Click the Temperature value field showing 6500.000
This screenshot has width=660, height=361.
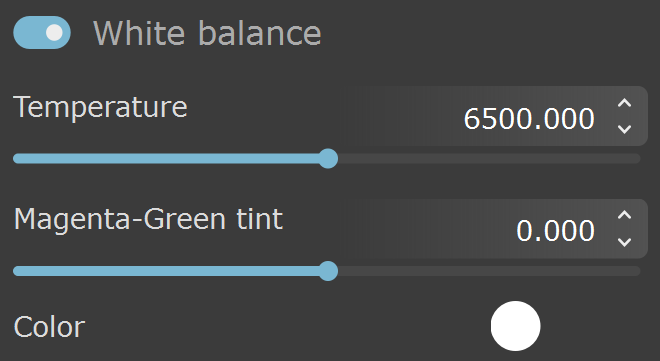(496, 116)
